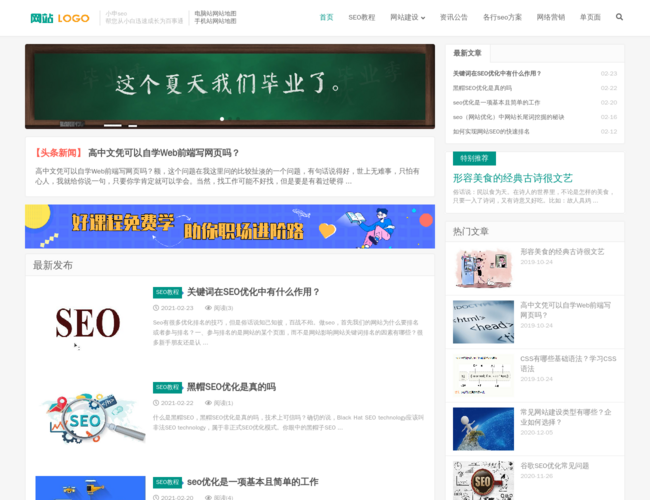650x500 pixels.
Task: Click the 2021-02-20 date clock icon
Action: coord(156,497)
